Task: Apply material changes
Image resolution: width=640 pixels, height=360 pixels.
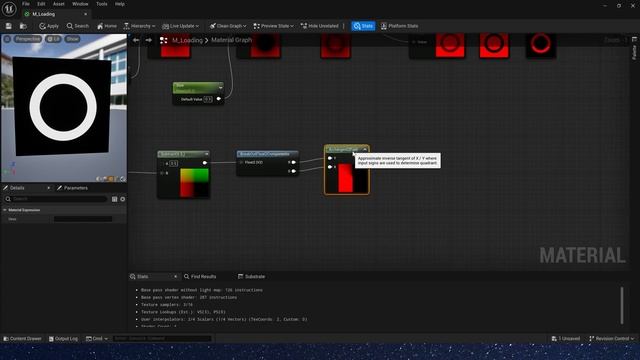Action: point(49,26)
